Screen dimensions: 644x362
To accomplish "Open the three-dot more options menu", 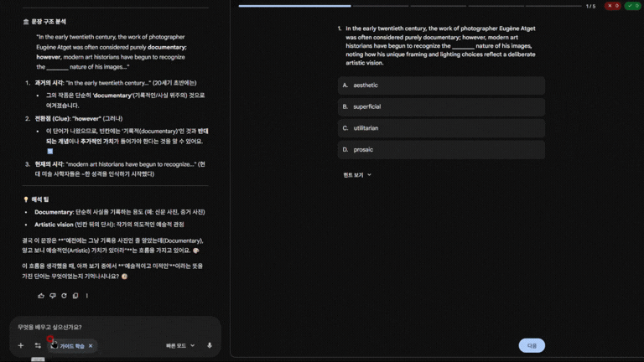I will pyautogui.click(x=87, y=296).
